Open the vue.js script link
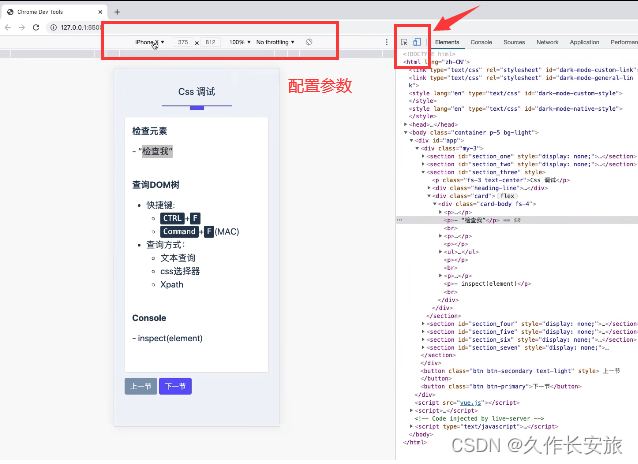The image size is (638, 464). [470, 403]
